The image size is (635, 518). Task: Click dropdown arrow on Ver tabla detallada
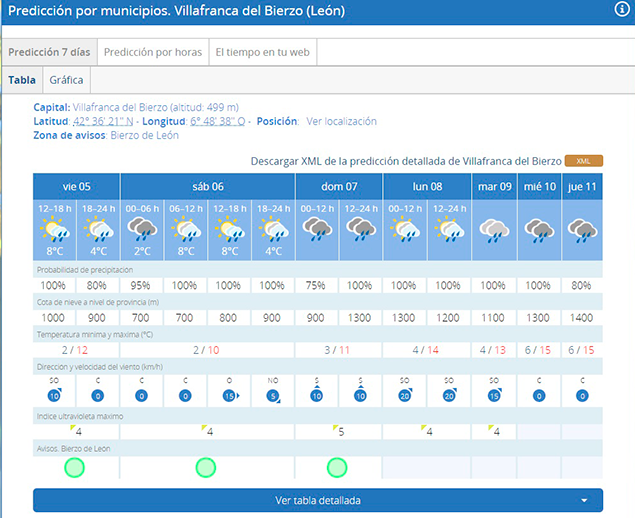pos(583,500)
